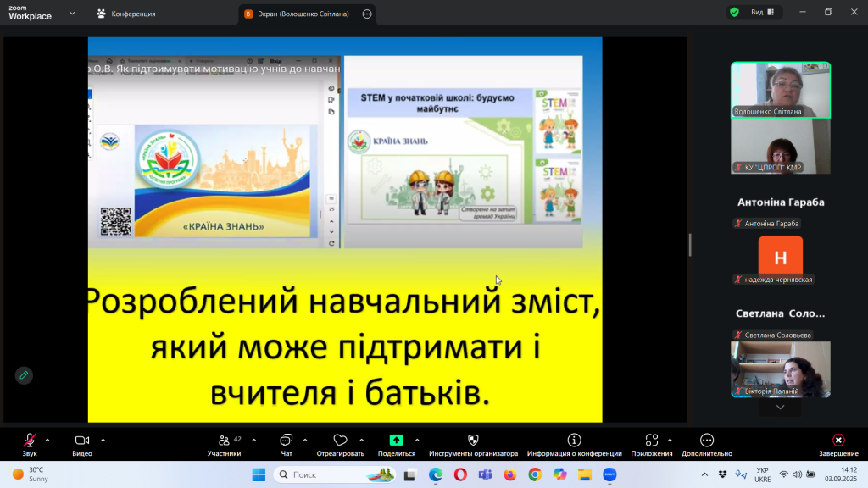Click the Отреагировать heart reaction icon
Image resolution: width=868 pixels, height=488 pixels.
[x=340, y=441]
